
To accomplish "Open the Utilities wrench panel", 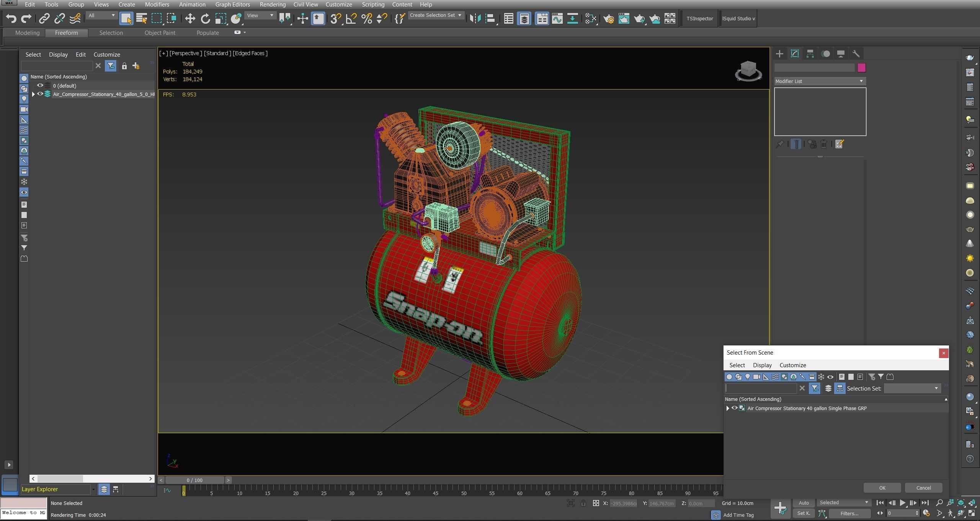I will (856, 54).
